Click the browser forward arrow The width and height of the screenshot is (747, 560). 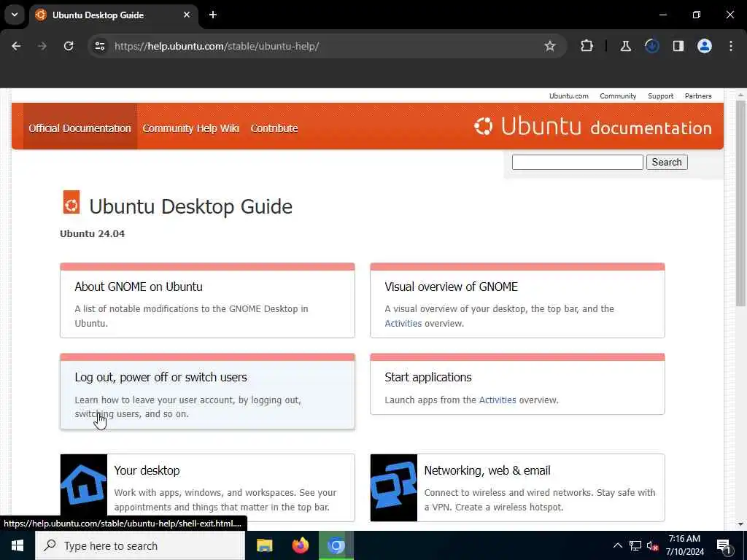42,46
